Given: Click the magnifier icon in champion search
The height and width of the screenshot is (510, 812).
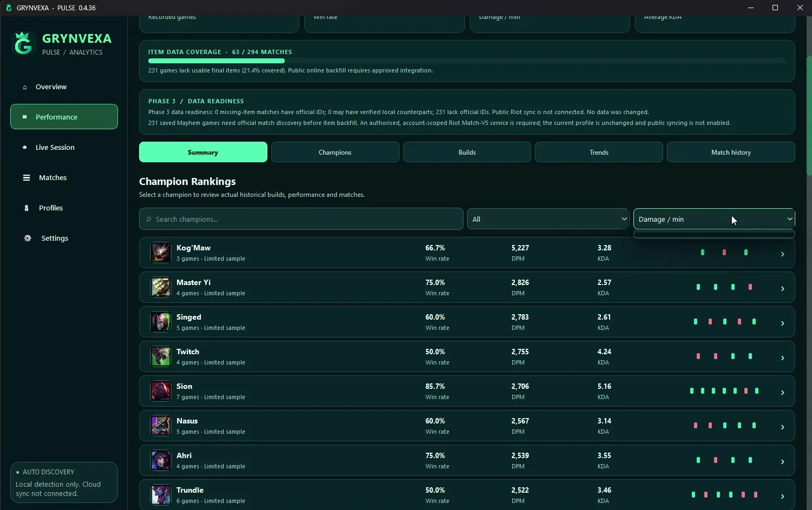Looking at the screenshot, I should [149, 219].
